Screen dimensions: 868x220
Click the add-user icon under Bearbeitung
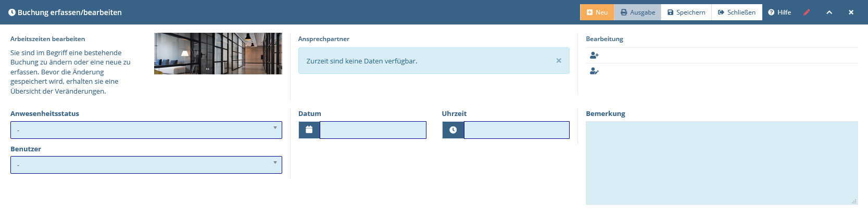tap(594, 55)
